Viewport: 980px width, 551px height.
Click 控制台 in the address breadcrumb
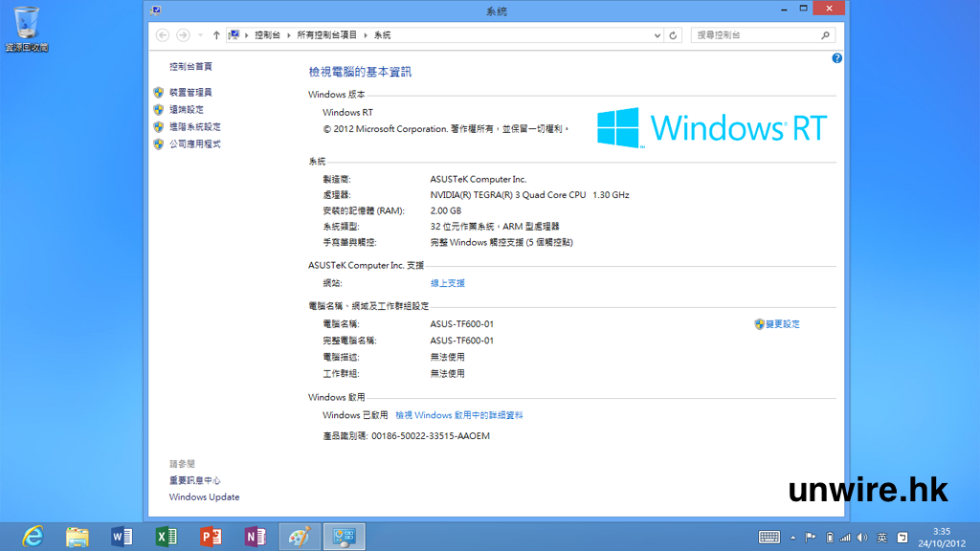267,35
